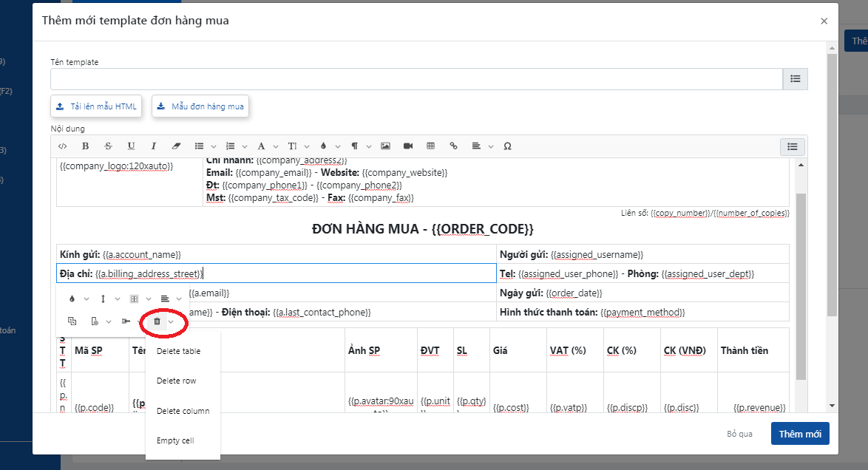
Task: Expand the unordered list dropdown arrow
Action: click(x=214, y=146)
